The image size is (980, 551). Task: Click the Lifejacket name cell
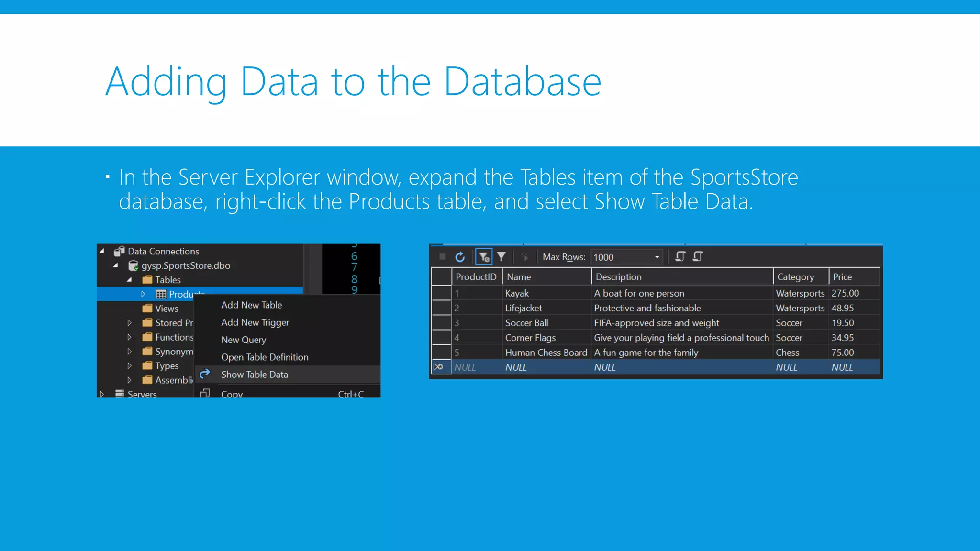click(547, 308)
